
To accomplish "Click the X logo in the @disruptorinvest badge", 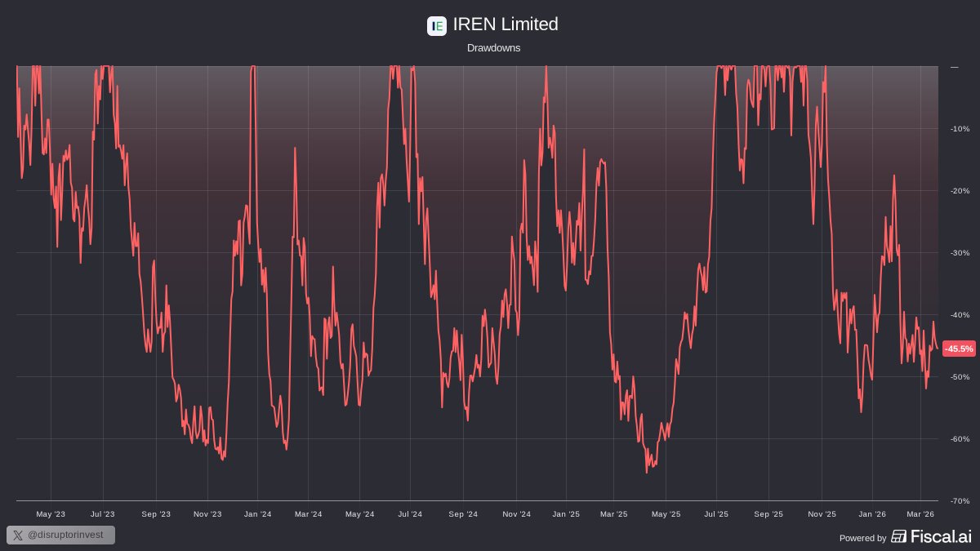I will [18, 535].
